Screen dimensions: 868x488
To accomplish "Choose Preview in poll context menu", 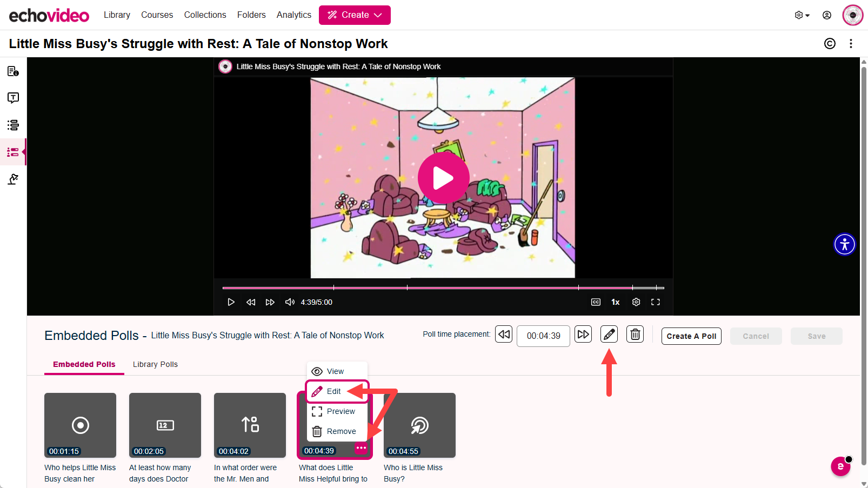I will coord(337,411).
